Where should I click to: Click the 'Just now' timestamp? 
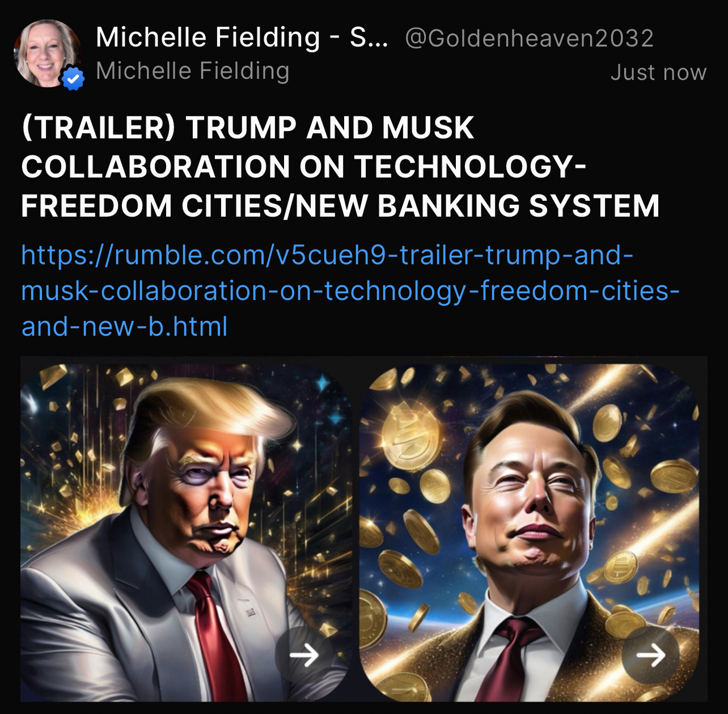[659, 73]
